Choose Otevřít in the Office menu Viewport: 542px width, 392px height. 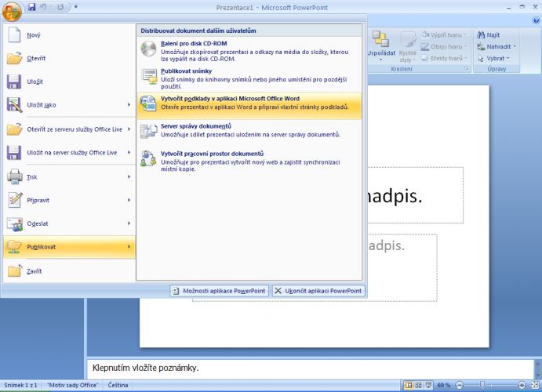click(x=69, y=58)
